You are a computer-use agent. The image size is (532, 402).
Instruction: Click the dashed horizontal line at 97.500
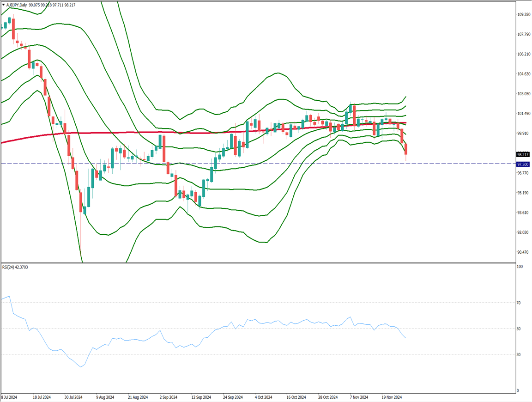point(277,164)
